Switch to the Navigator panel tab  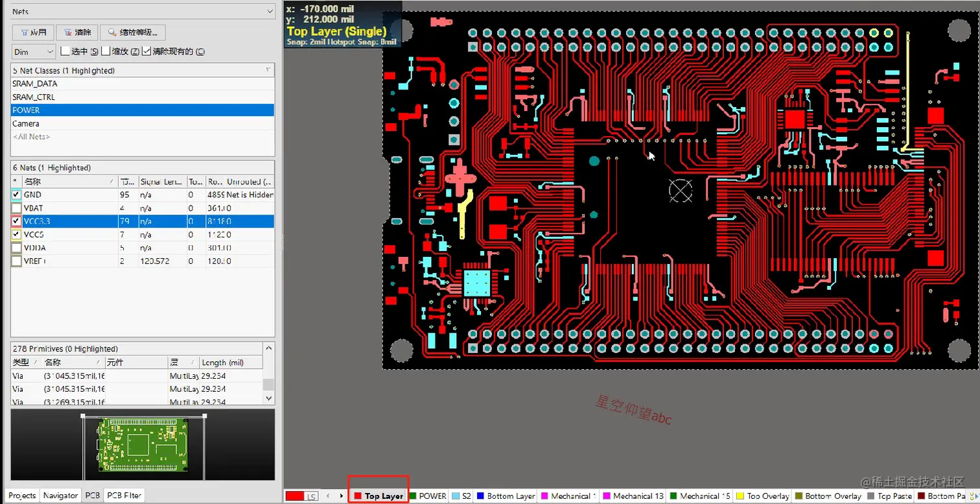pyautogui.click(x=60, y=496)
